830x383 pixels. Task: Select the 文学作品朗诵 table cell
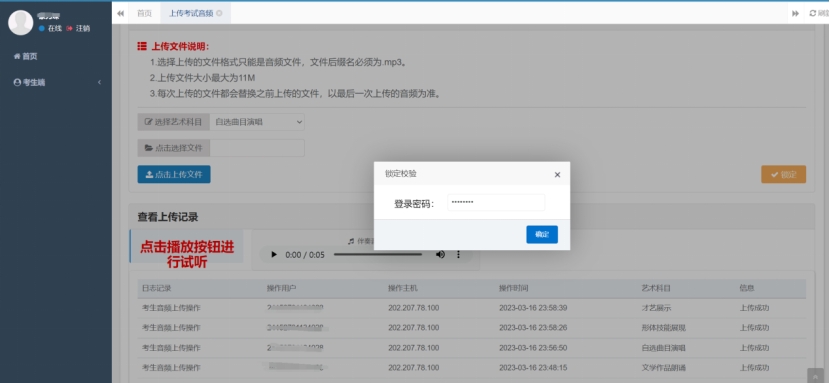(x=663, y=367)
